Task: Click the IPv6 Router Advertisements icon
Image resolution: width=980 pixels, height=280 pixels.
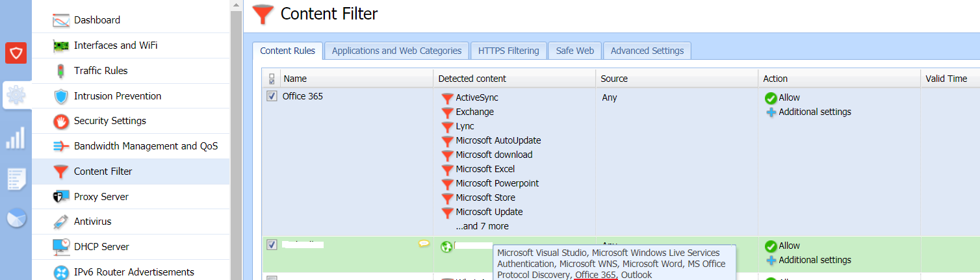Action: (60, 272)
